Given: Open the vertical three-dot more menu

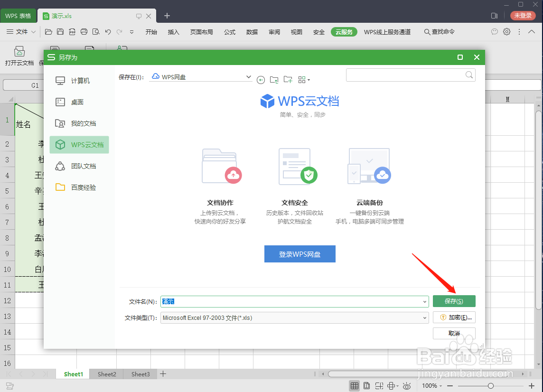Looking at the screenshot, I should (519, 31).
